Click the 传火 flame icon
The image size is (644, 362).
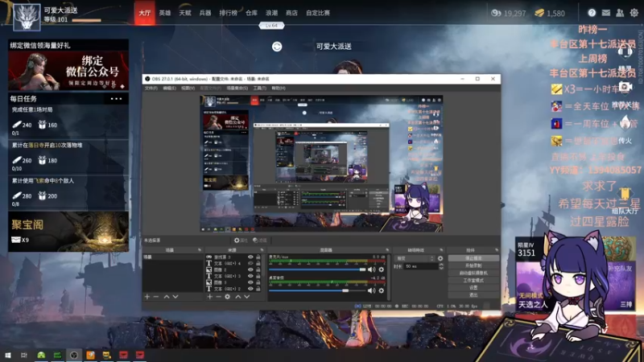tap(625, 122)
